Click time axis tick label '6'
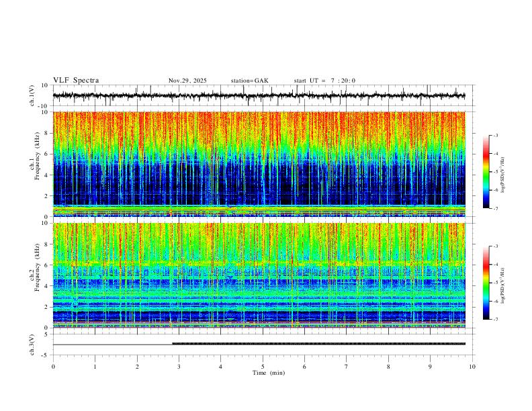Screen dimensions: 532x411 pyautogui.click(x=304, y=367)
